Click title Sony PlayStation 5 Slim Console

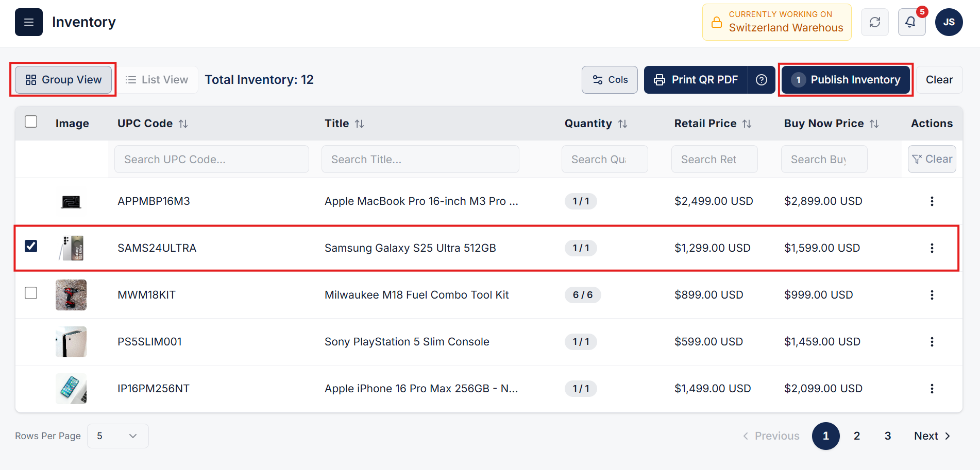(x=407, y=342)
